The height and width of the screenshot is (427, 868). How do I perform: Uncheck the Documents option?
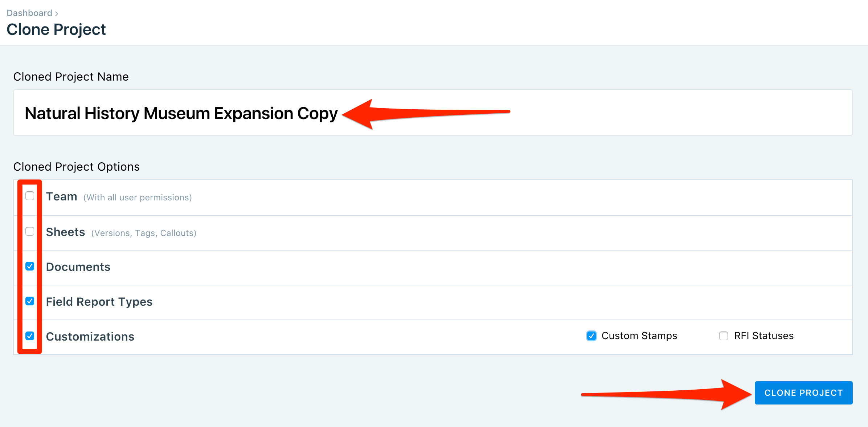click(29, 266)
